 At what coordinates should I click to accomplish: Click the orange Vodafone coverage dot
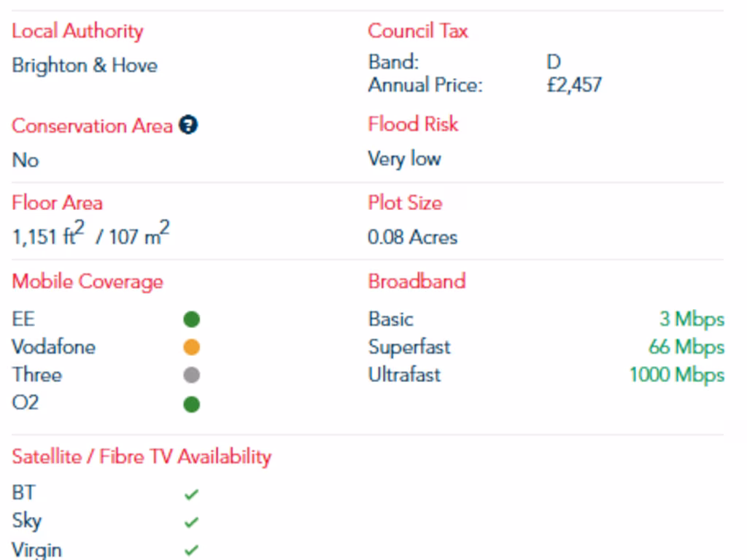[191, 347]
